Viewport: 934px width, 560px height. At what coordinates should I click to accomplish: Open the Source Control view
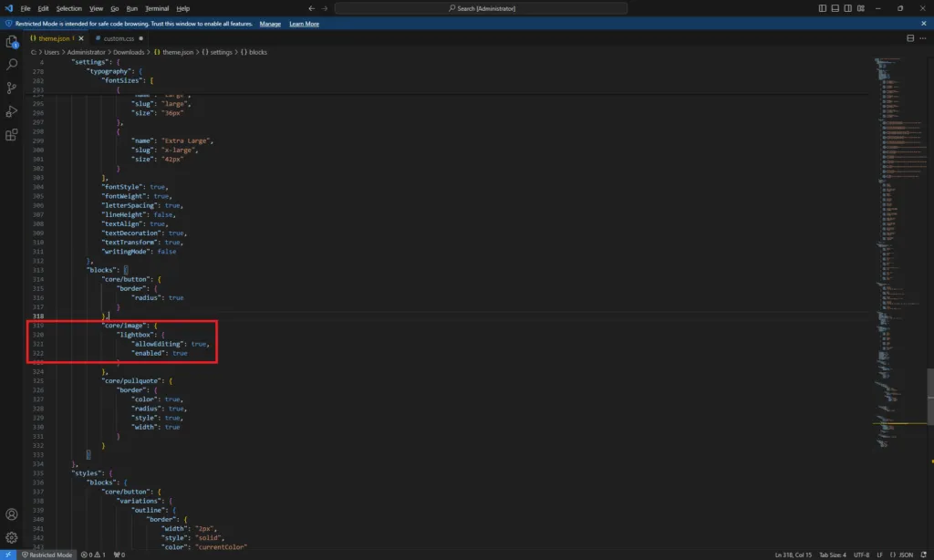pyautogui.click(x=12, y=88)
